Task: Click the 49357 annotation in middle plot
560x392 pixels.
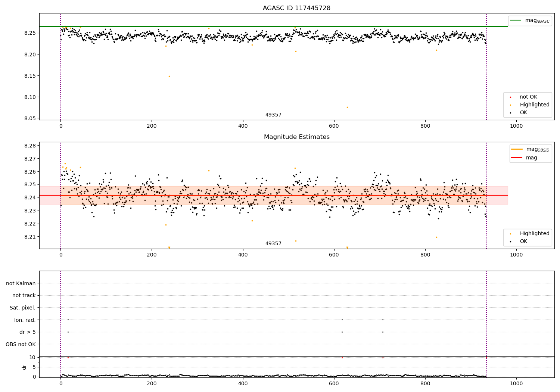Action: coord(273,244)
